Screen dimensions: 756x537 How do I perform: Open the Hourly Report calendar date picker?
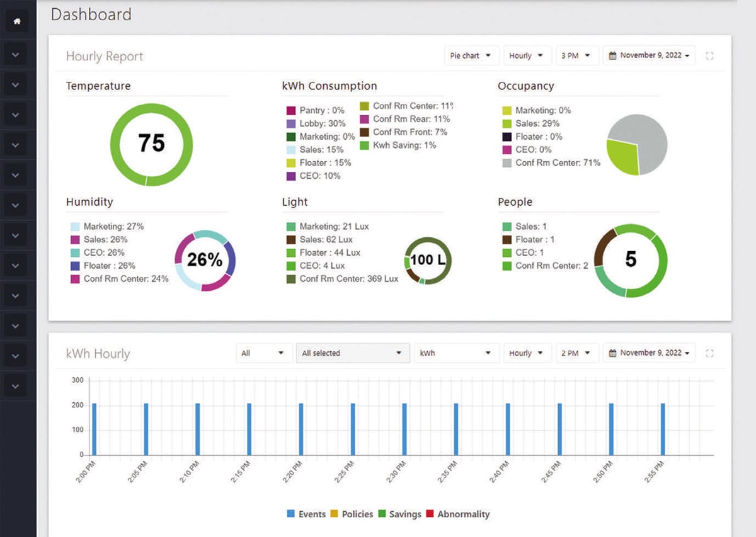click(x=649, y=55)
